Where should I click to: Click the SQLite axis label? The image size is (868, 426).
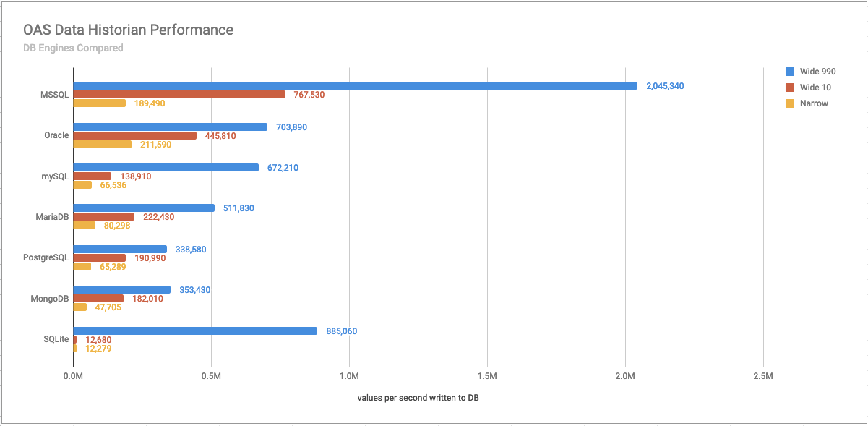(x=56, y=339)
